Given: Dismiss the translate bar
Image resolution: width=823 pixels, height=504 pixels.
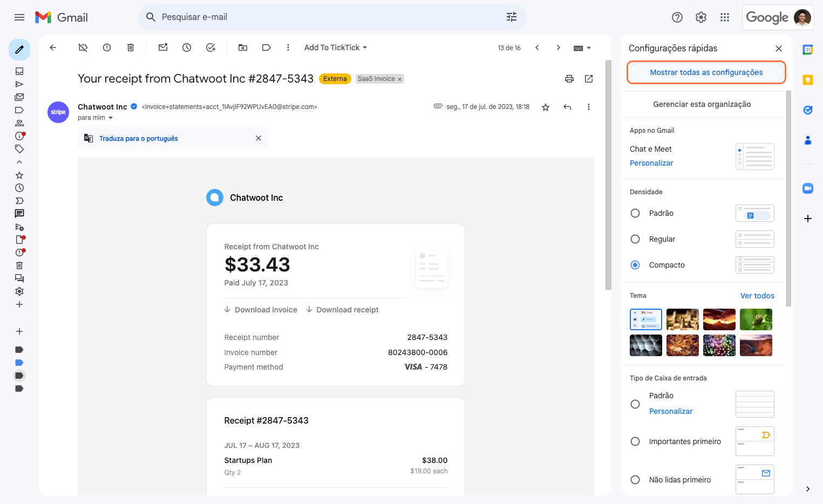Looking at the screenshot, I should (x=259, y=138).
